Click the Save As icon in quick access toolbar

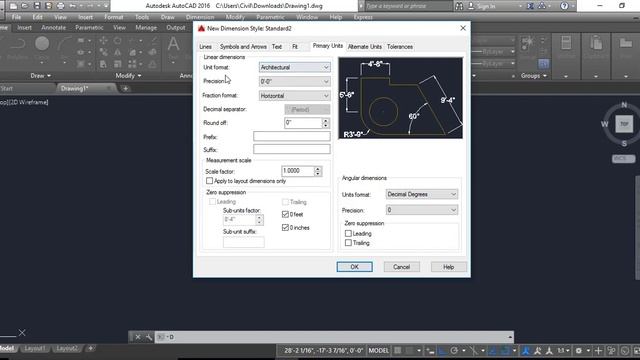tap(49, 6)
